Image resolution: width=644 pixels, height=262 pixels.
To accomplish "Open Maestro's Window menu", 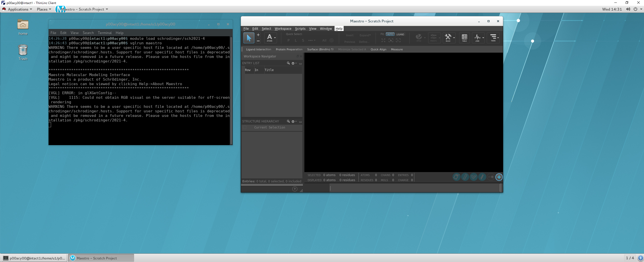I will click(326, 29).
